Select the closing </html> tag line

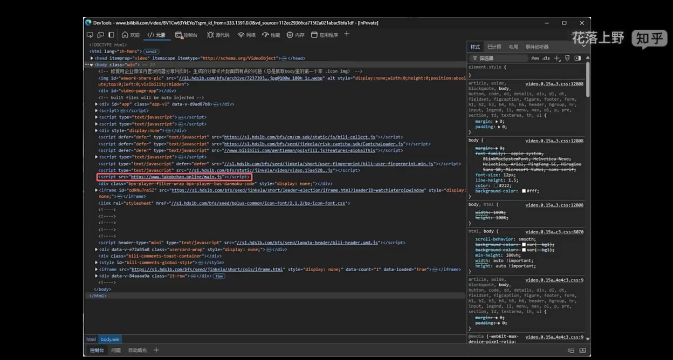click(97, 296)
